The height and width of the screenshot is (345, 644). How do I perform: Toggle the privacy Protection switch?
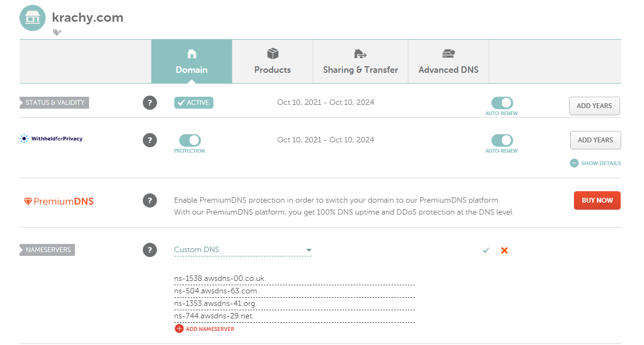190,141
